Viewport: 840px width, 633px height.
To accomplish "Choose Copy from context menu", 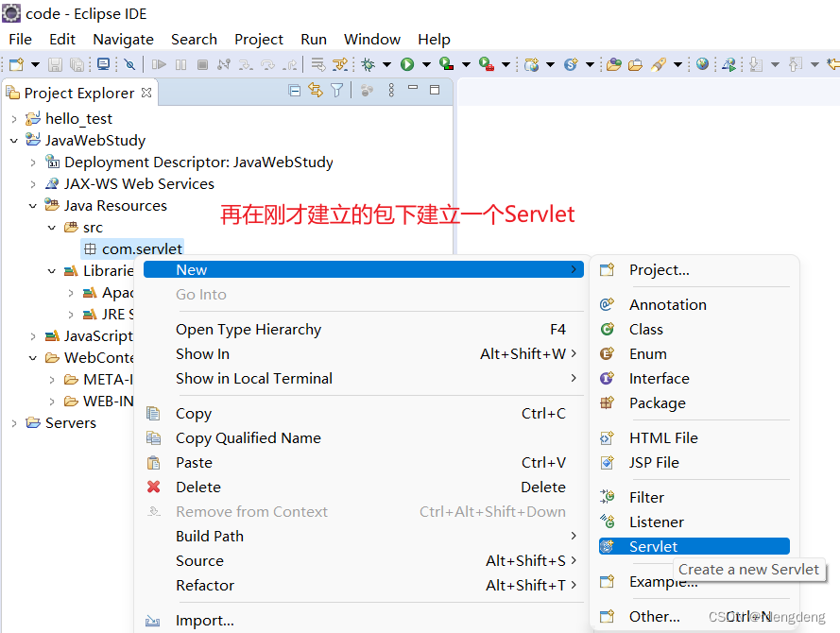I will [x=364, y=414].
